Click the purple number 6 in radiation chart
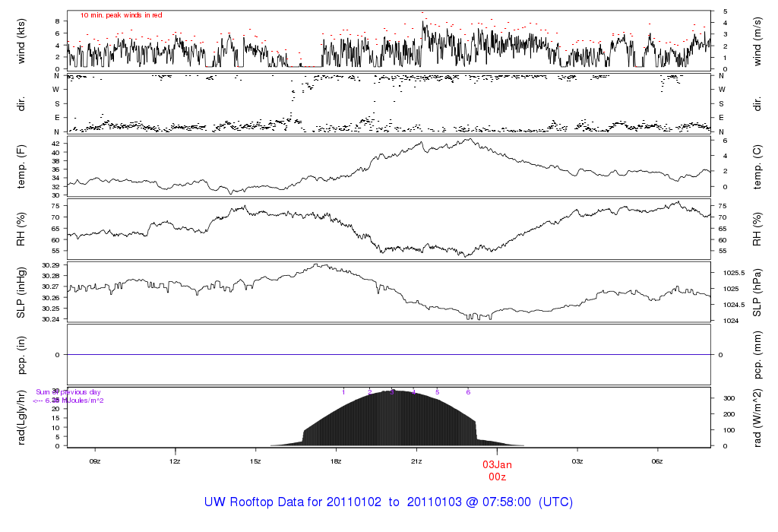Screen dimensions: 778x532 point(468,392)
